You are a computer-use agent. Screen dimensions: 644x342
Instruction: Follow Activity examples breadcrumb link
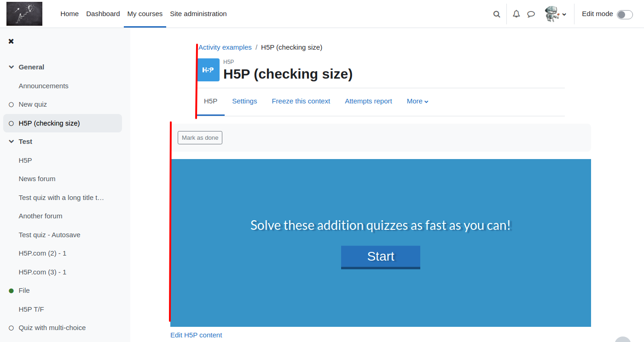click(225, 47)
